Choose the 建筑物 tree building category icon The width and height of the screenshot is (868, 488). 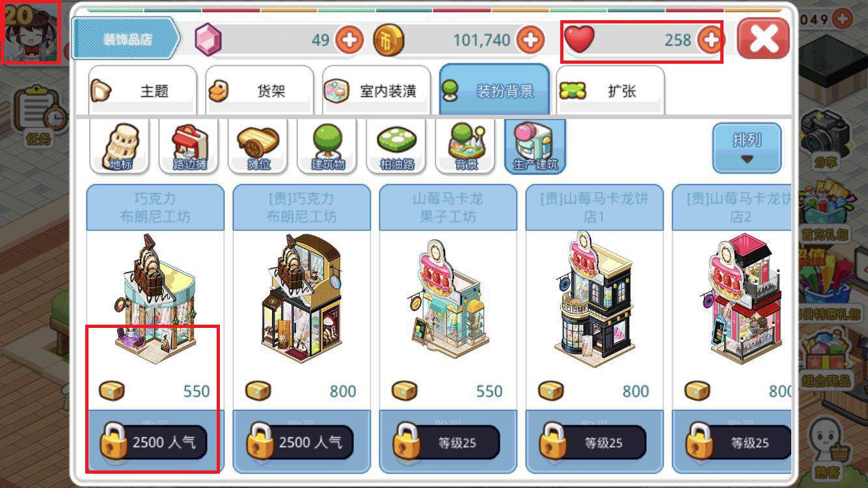(328, 146)
